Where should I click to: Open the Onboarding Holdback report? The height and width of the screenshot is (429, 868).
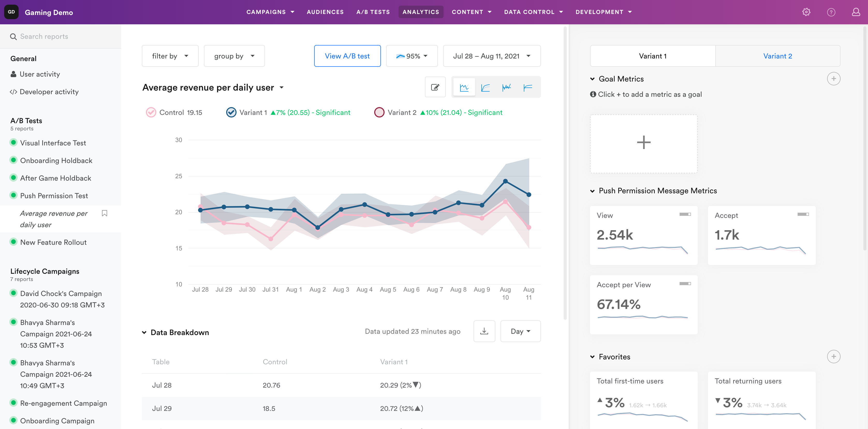(56, 160)
